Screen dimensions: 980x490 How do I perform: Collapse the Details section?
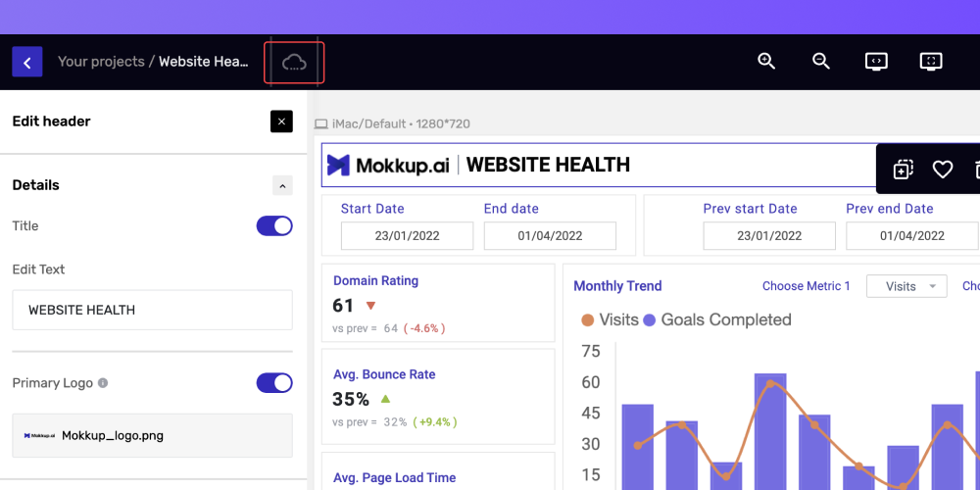[x=282, y=185]
